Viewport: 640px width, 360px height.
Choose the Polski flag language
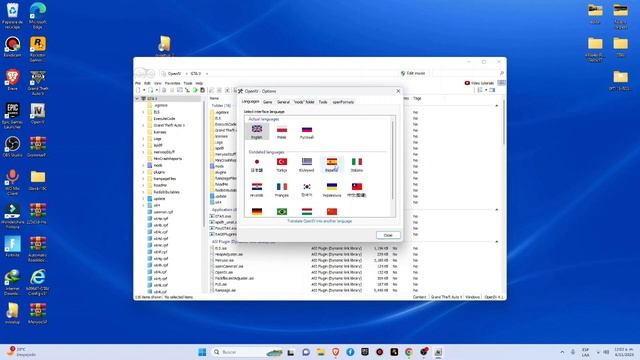282,131
